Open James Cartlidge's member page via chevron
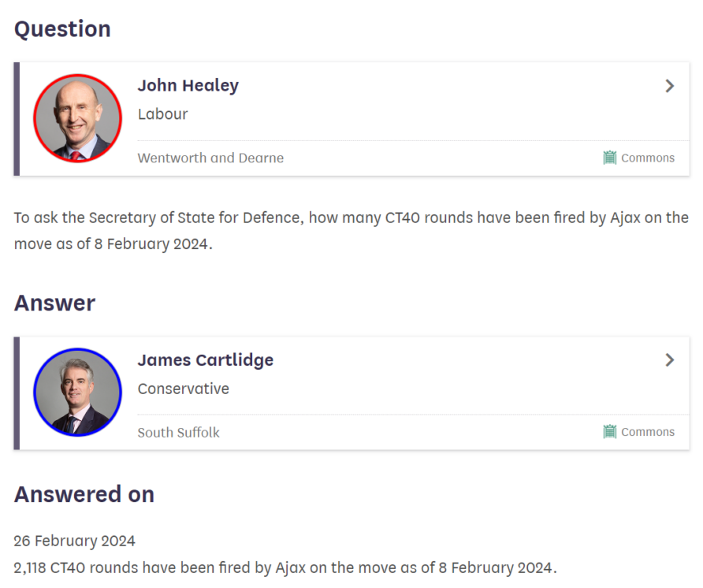This screenshot has width=703, height=588. click(x=669, y=359)
